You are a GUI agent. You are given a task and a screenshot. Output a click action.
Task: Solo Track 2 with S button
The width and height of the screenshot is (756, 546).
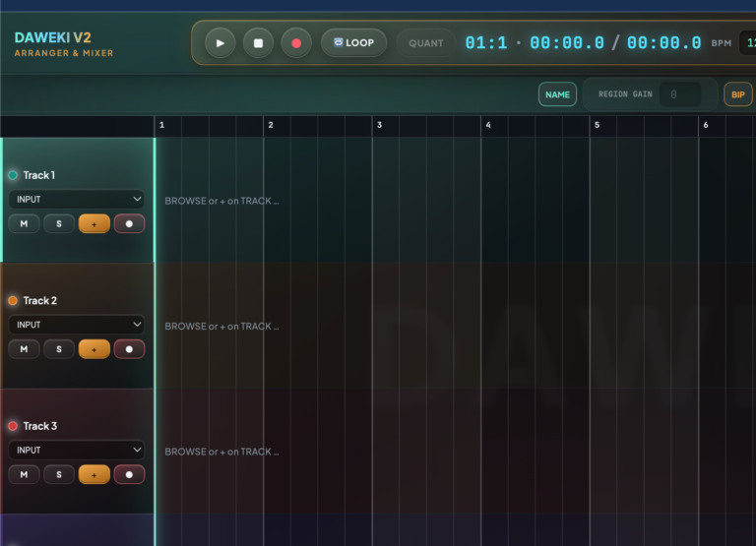(x=59, y=349)
